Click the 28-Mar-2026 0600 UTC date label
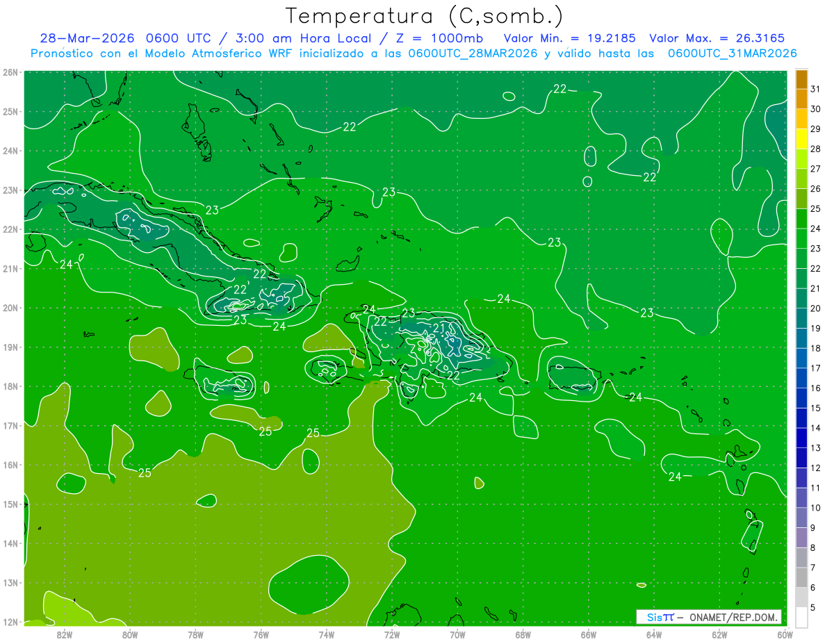 pos(126,38)
